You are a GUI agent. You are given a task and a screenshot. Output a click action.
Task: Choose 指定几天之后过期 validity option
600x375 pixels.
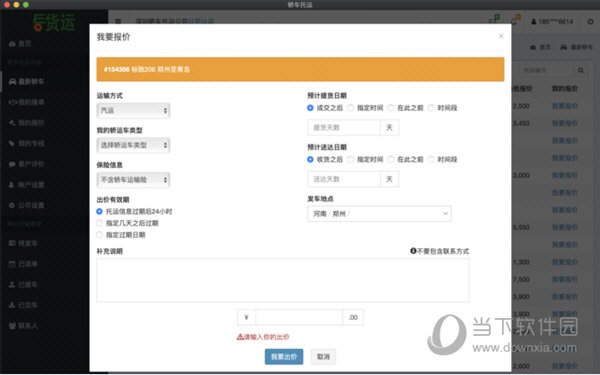[99, 223]
